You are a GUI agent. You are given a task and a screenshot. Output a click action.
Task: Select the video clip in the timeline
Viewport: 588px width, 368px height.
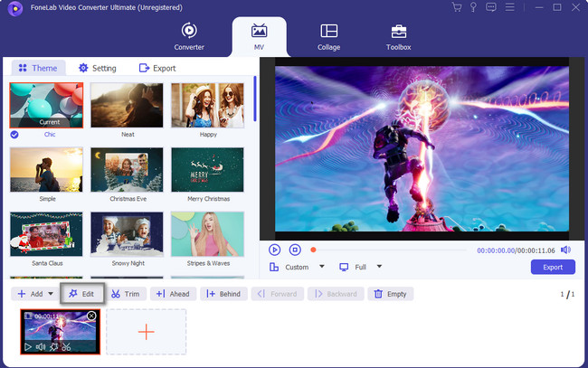click(x=61, y=332)
